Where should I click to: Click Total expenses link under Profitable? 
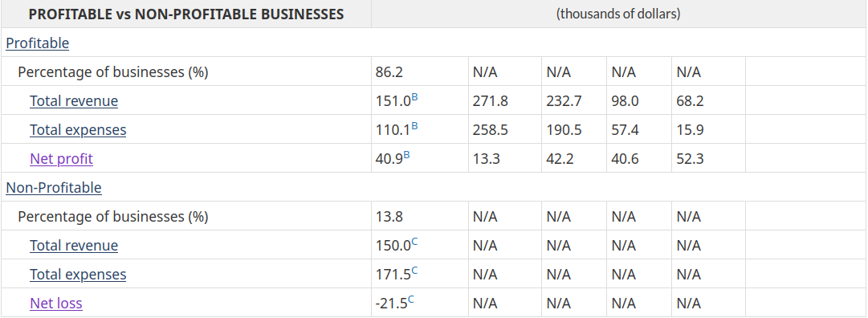78,129
